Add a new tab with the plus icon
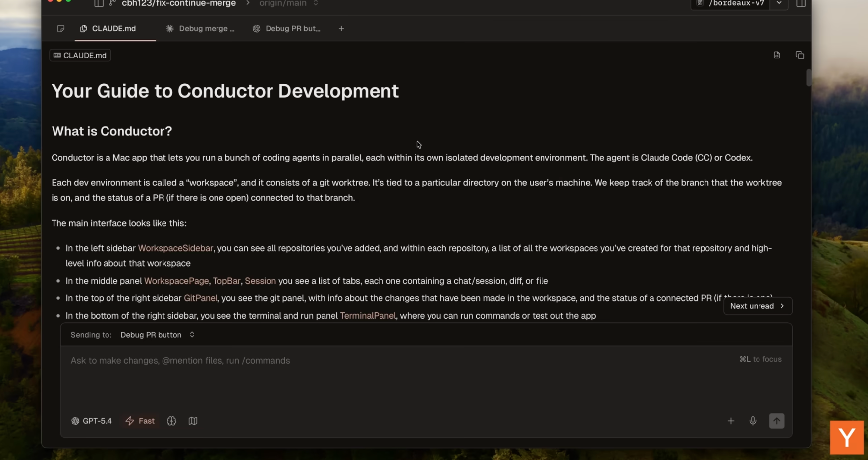The width and height of the screenshot is (868, 460). [x=341, y=29]
